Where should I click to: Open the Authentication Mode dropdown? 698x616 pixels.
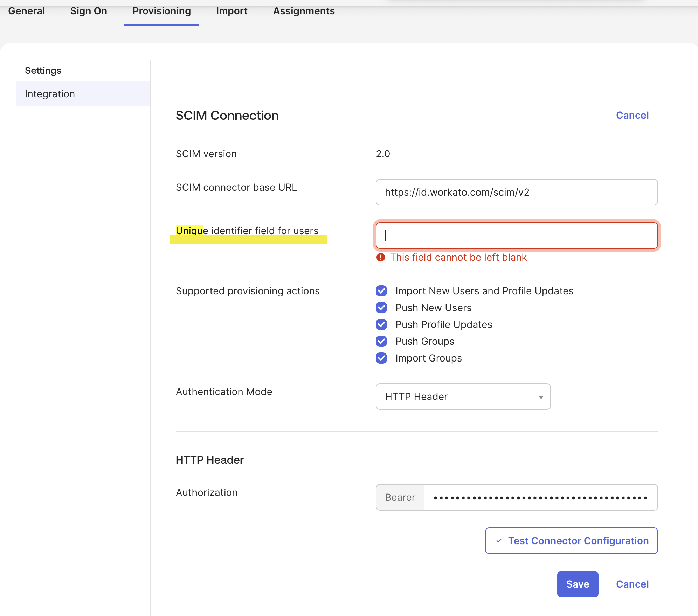coord(463,397)
